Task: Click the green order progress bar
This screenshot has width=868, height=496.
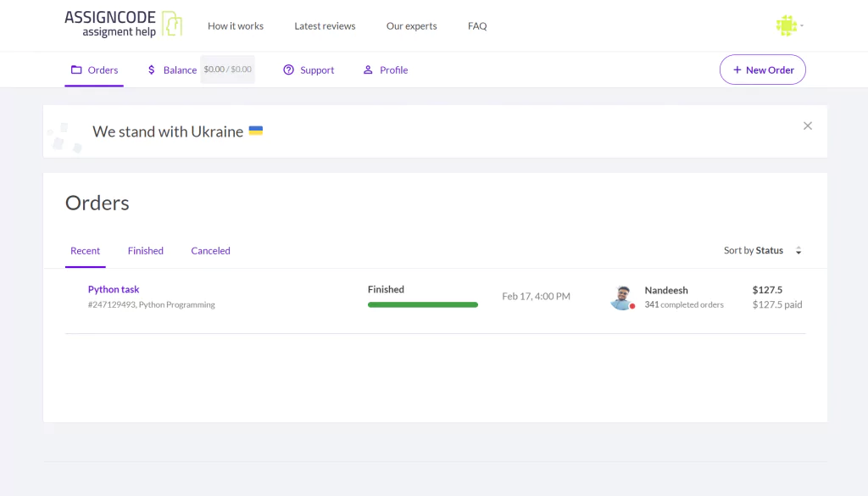Action: [423, 304]
